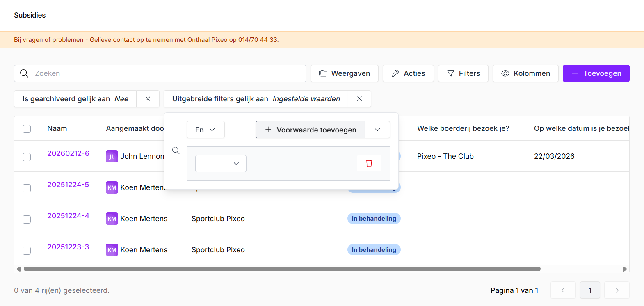Open the Weergaven menu

pos(345,73)
